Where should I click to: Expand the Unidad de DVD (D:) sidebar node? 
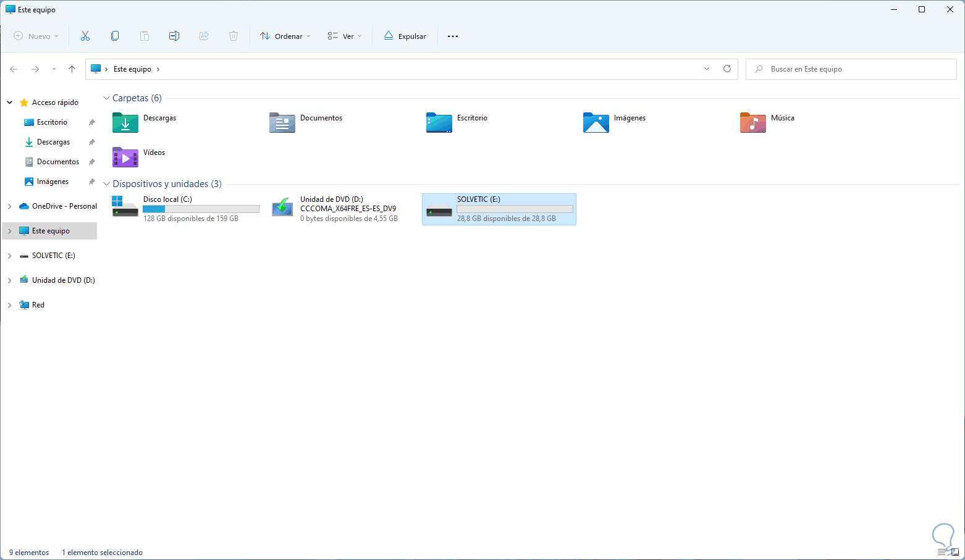(x=10, y=280)
